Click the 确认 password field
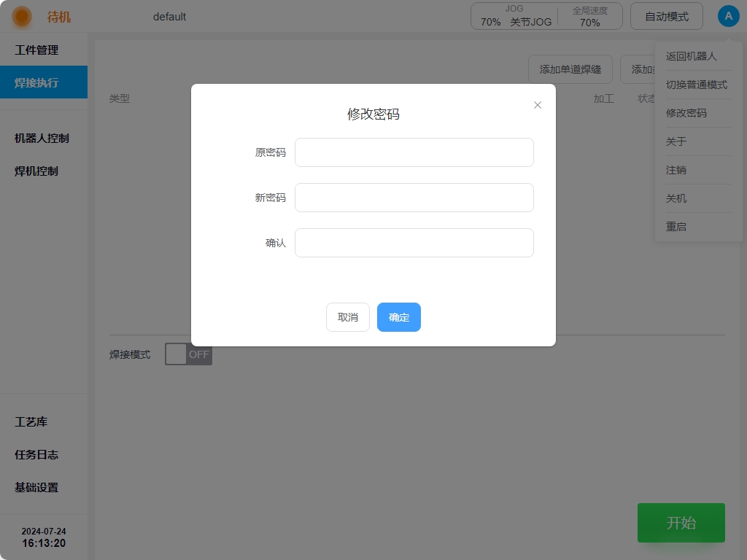 414,243
